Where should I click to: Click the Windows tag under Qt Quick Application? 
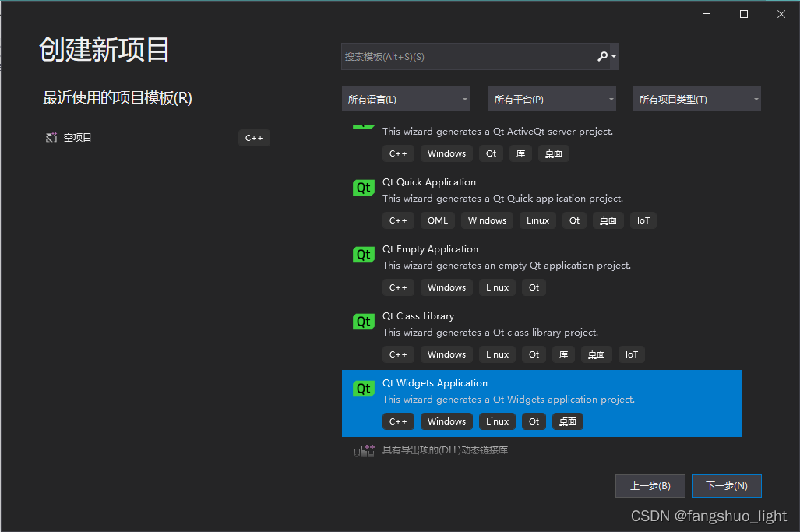point(488,220)
